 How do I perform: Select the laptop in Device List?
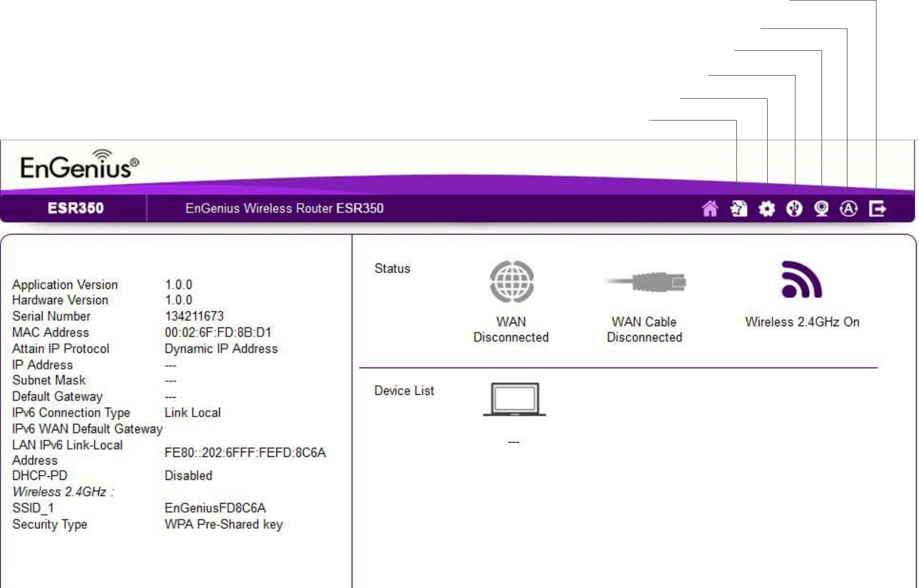(x=514, y=399)
